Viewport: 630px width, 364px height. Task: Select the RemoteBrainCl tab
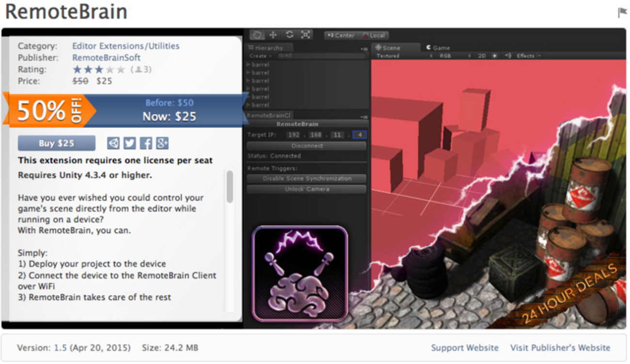[269, 115]
